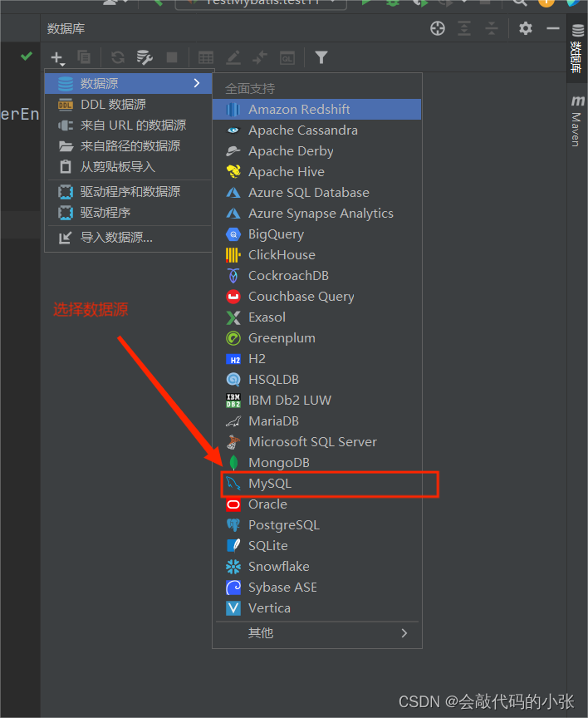Expand the 数据源 submenu arrow
This screenshot has height=718, width=588.
coord(197,83)
